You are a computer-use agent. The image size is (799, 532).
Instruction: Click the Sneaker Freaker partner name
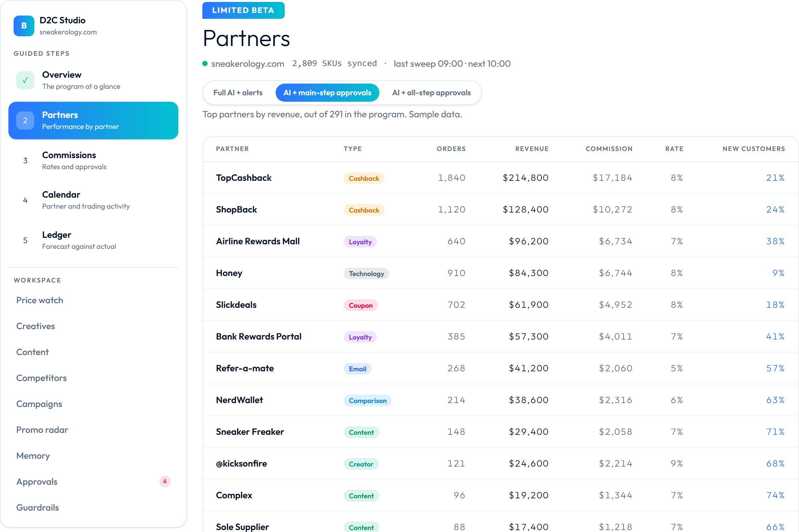(x=250, y=432)
